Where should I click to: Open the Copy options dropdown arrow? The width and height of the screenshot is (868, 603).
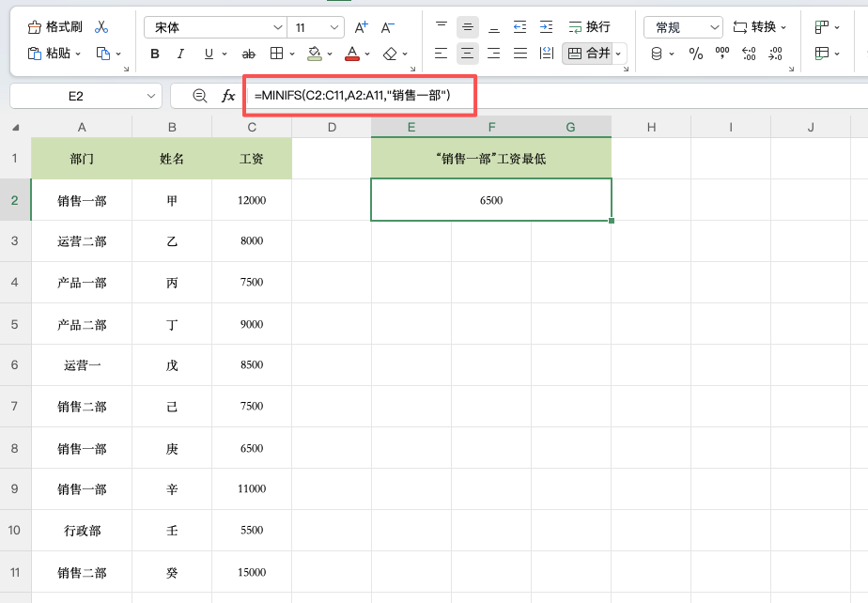point(118,54)
